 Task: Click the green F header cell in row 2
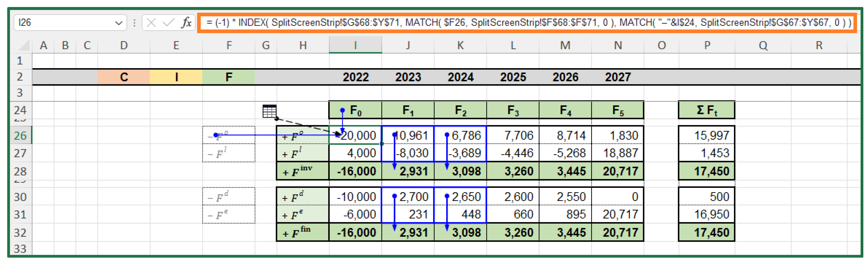pyautogui.click(x=229, y=77)
